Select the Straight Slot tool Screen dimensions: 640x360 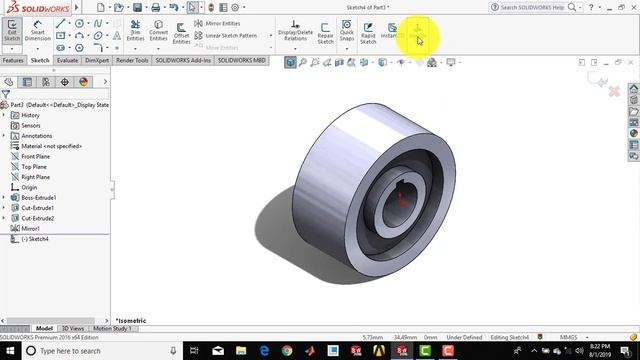(60, 48)
